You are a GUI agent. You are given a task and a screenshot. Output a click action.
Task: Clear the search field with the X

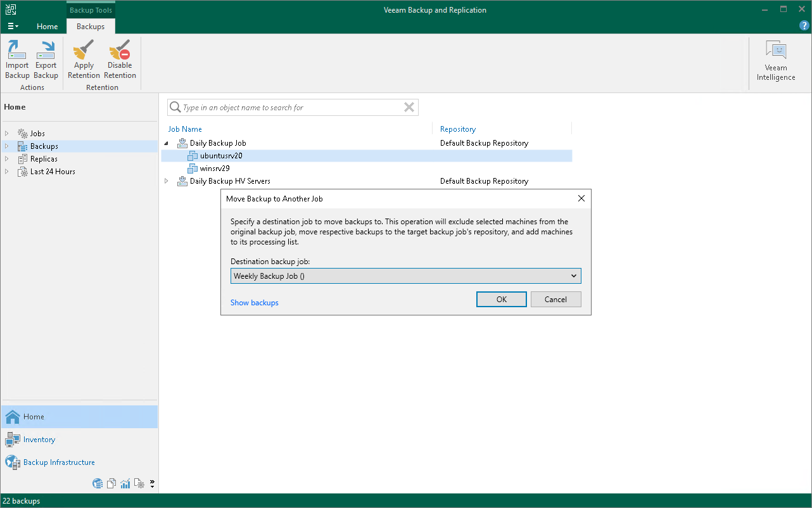pyautogui.click(x=409, y=107)
